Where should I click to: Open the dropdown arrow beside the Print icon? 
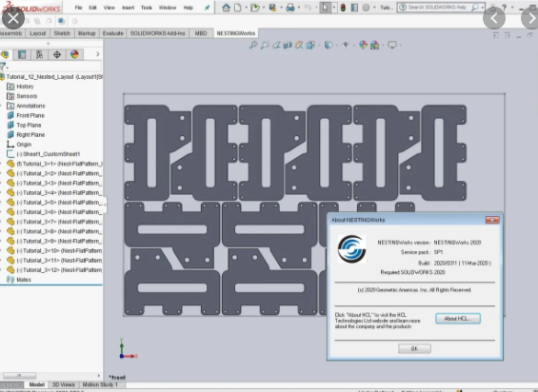point(299,8)
